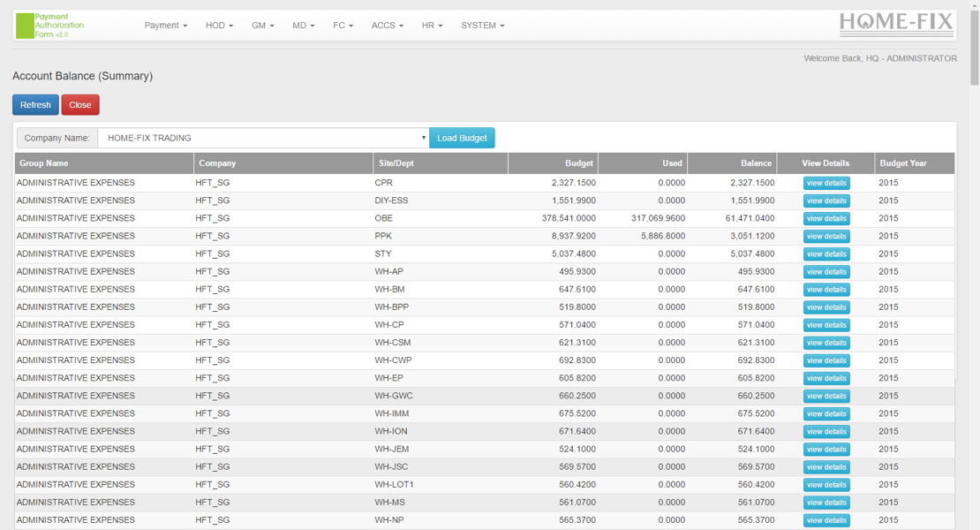This screenshot has height=530, width=980.
Task: View details for the OBE department row
Action: (x=825, y=218)
